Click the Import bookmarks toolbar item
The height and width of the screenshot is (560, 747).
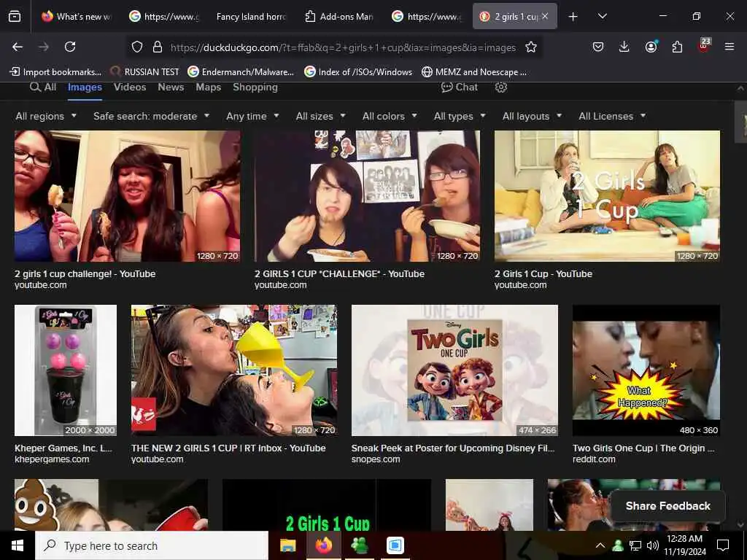click(55, 72)
